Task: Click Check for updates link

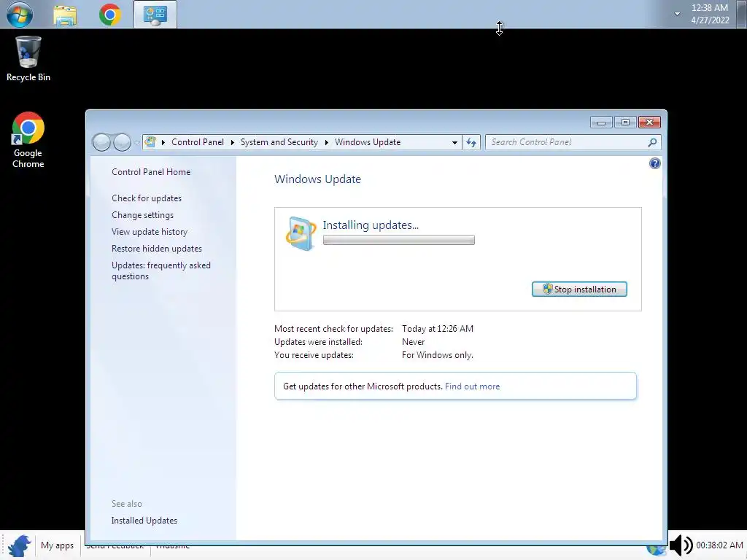Action: [x=147, y=198]
